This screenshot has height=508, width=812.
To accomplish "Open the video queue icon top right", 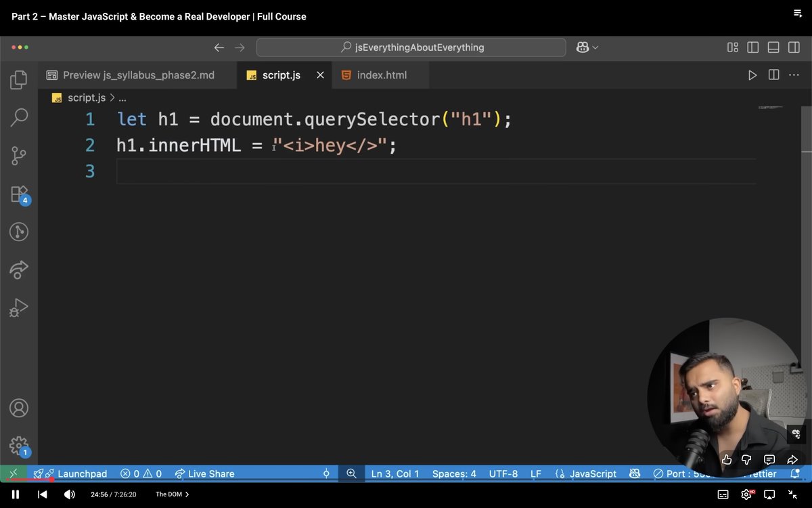I will [x=797, y=14].
